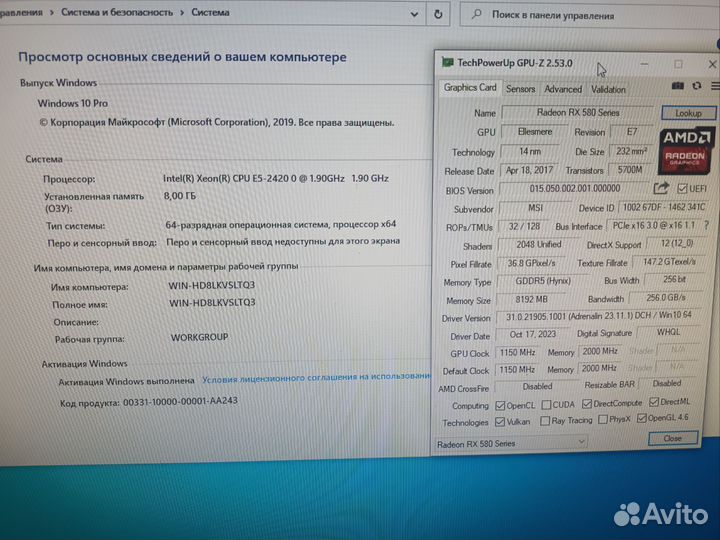Click the Pixel Fillrate 36.8 GPixel/s field

[531, 263]
